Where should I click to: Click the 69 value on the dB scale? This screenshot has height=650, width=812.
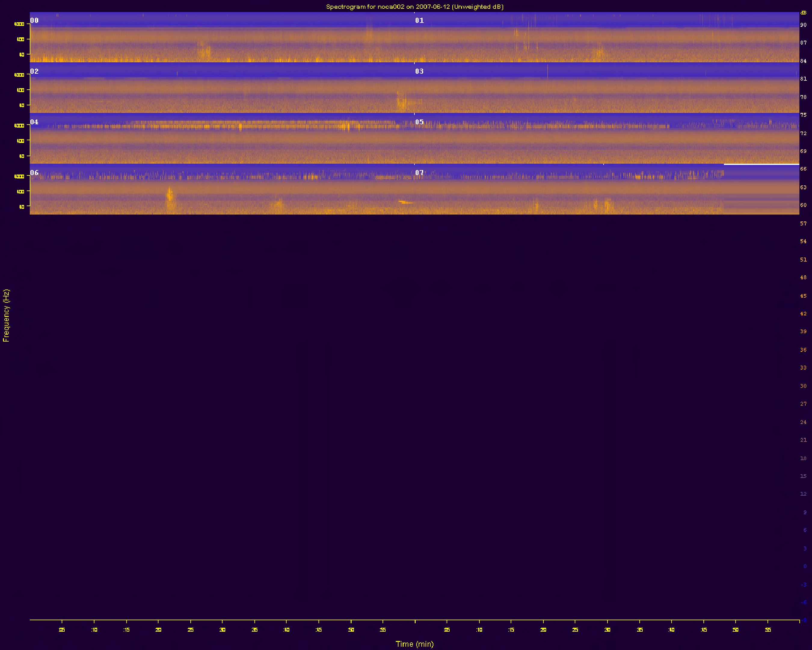tap(803, 151)
